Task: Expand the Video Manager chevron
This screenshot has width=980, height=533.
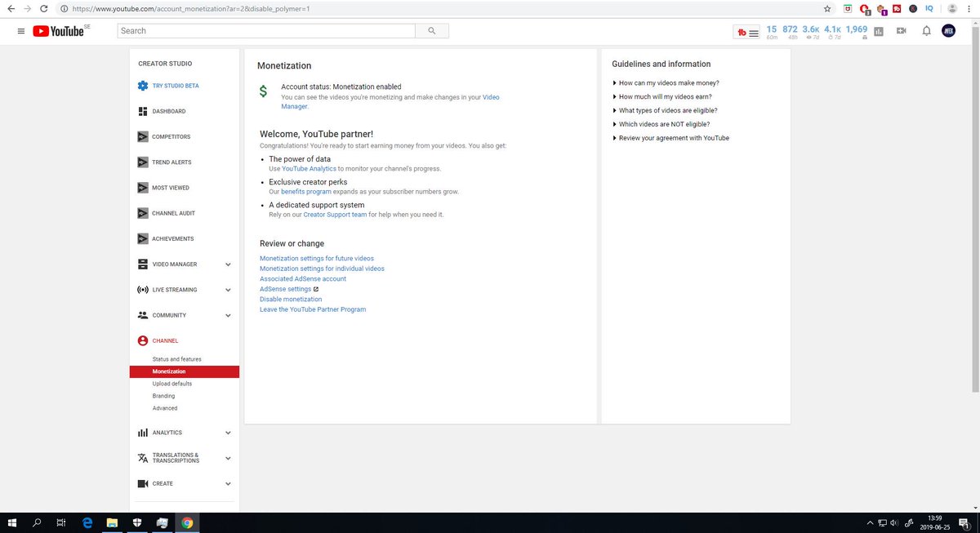Action: pos(228,264)
